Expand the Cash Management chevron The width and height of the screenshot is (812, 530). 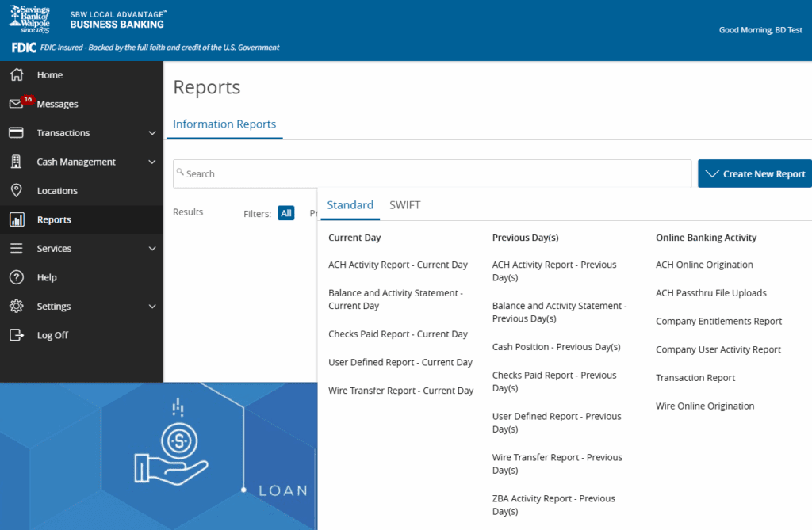click(152, 162)
